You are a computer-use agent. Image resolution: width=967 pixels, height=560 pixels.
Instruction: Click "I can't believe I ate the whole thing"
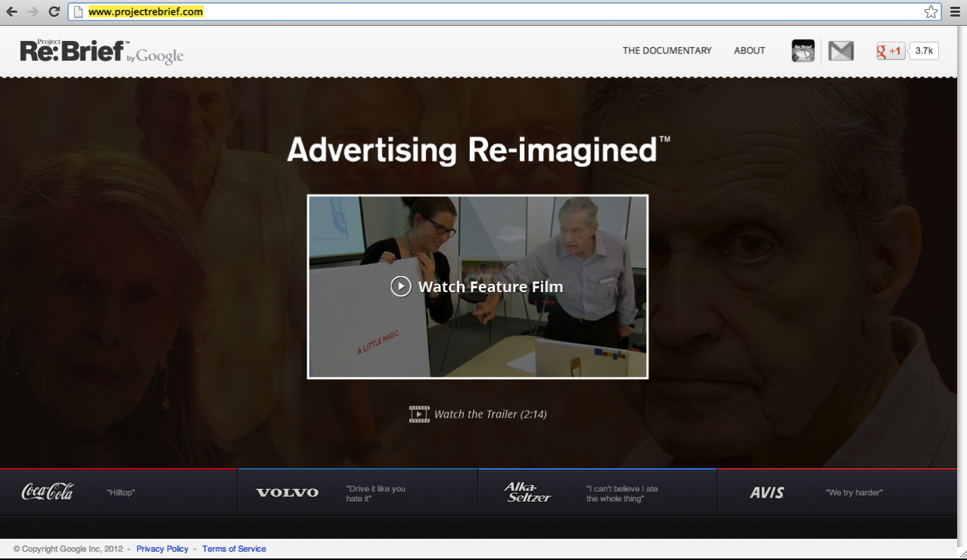point(622,493)
